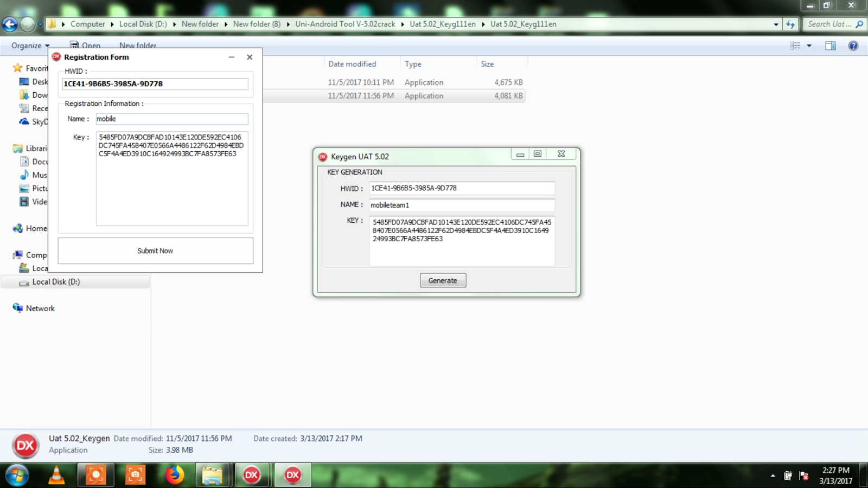Click New folder in Explorer toolbar

(x=138, y=46)
